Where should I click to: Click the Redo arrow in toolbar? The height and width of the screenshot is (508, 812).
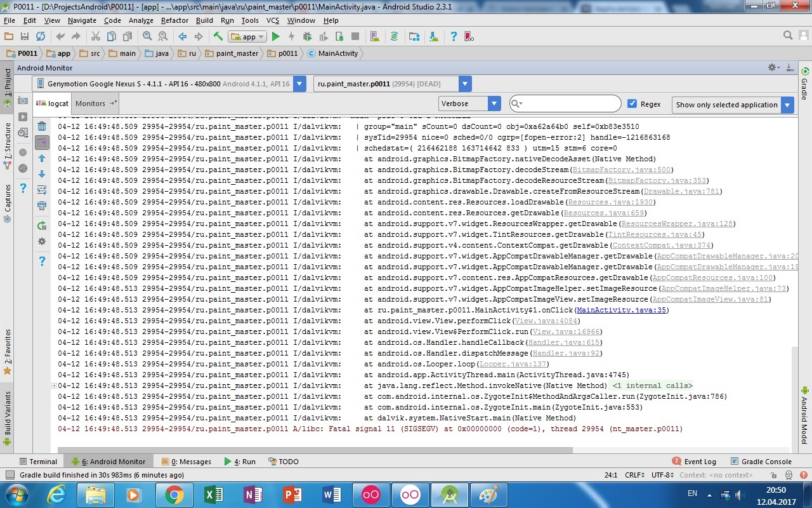click(75, 37)
